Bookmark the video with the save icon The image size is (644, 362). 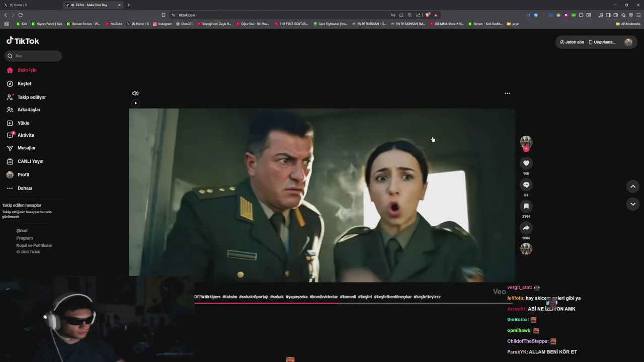click(526, 206)
